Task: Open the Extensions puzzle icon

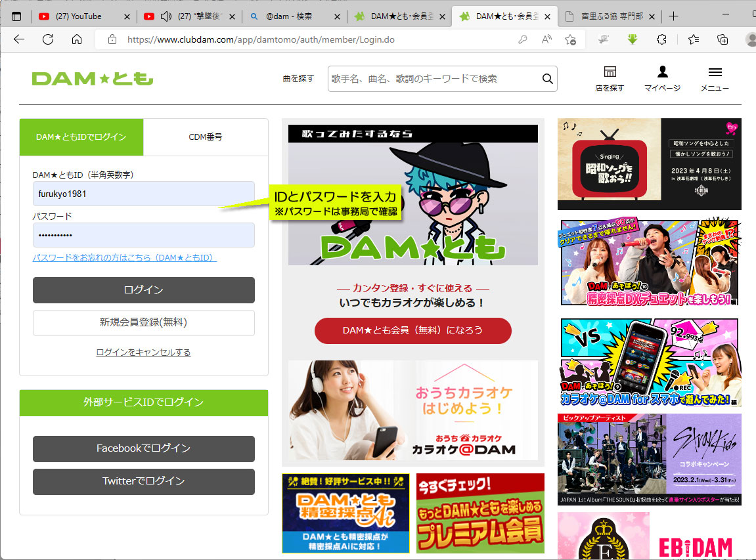Action: pos(661,39)
